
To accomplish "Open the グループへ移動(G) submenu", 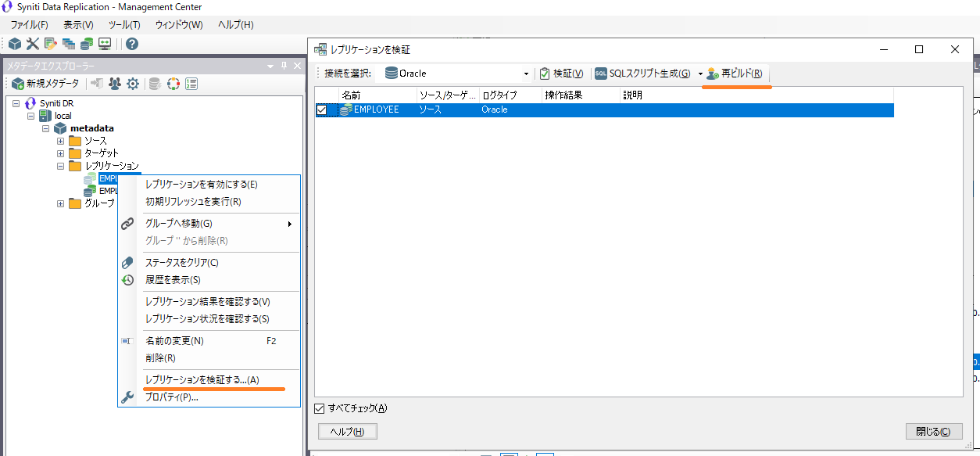I will pyautogui.click(x=209, y=224).
